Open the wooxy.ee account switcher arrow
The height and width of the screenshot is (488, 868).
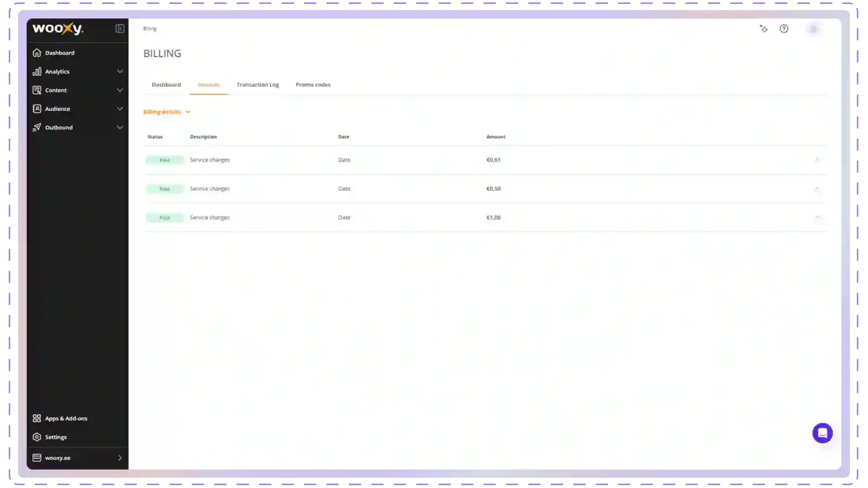point(120,458)
